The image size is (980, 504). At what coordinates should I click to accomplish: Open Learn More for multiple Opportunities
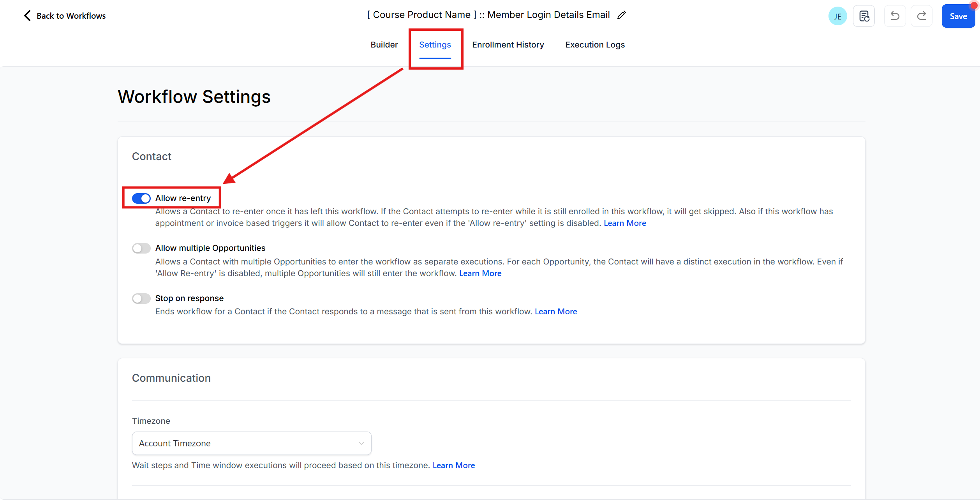point(480,273)
